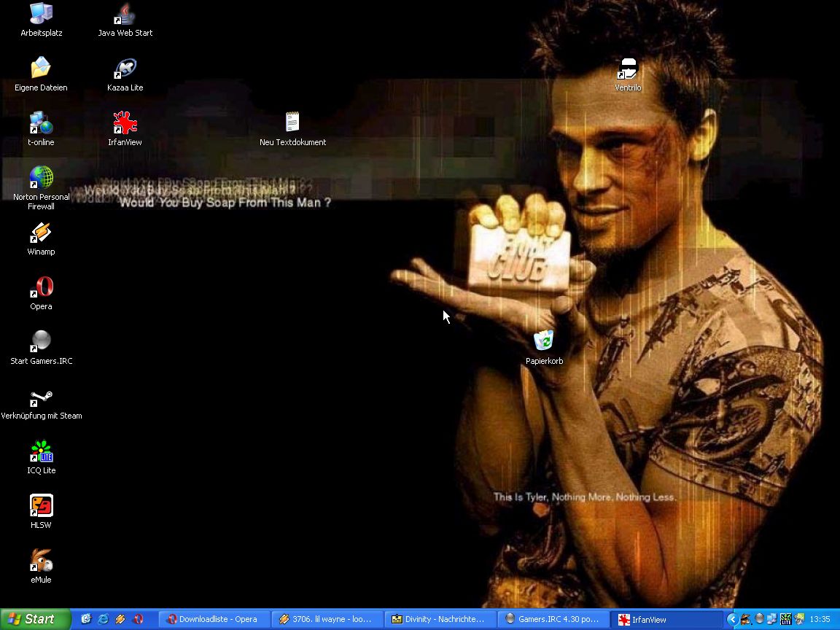Select the eMule desktop icon
The image size is (840, 630).
coord(41,561)
